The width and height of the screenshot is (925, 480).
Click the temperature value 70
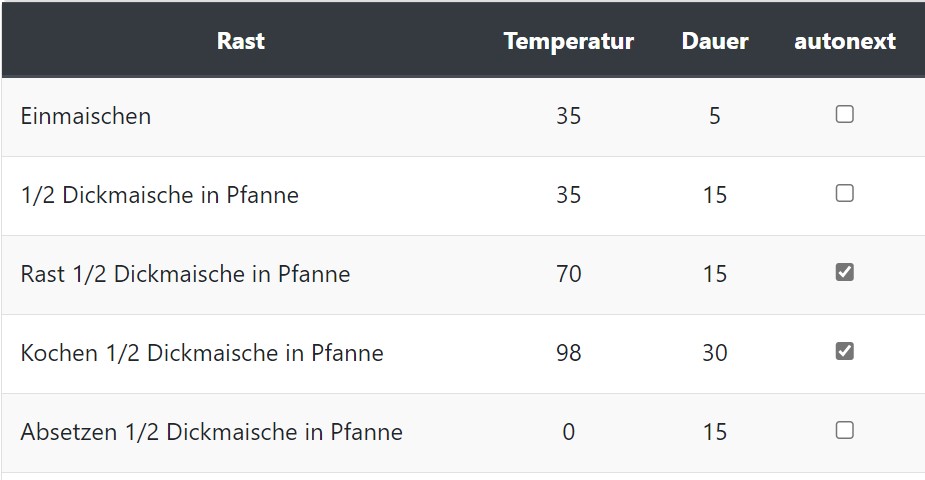(x=568, y=274)
